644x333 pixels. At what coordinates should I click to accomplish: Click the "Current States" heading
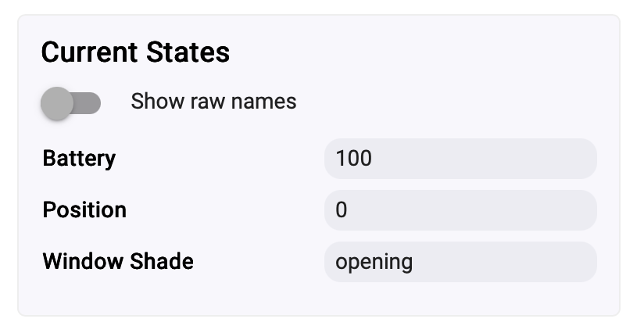pos(135,52)
